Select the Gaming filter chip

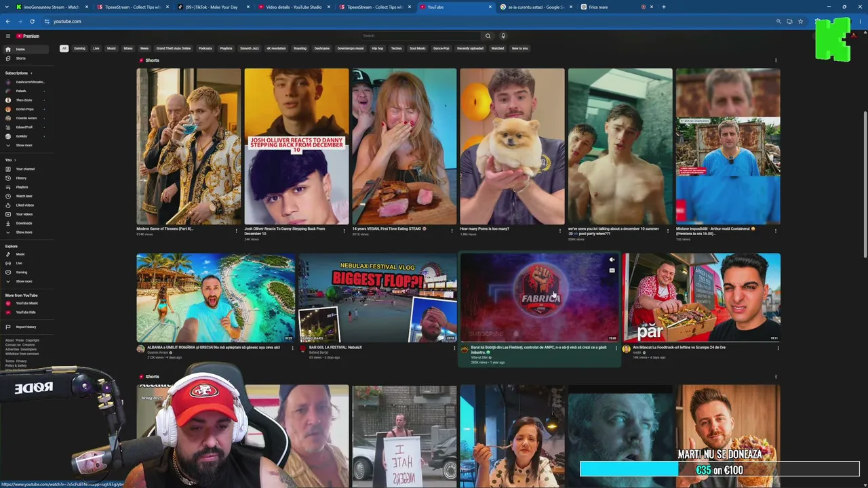click(x=79, y=48)
